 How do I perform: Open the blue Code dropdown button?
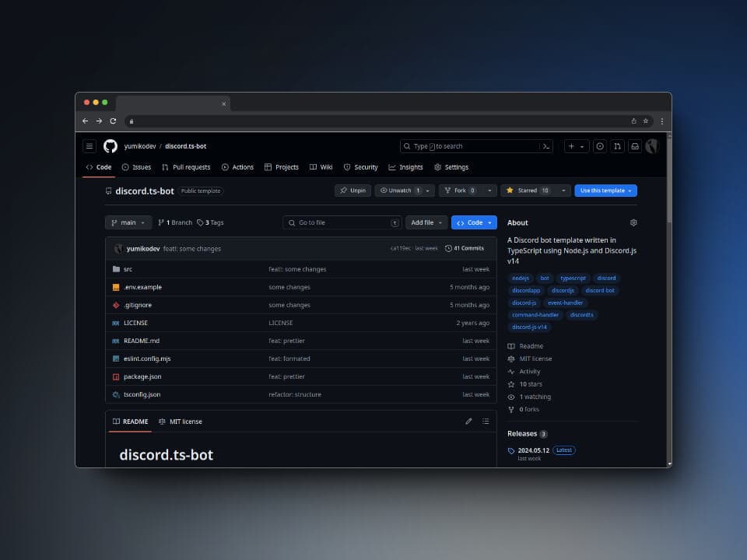pyautogui.click(x=474, y=222)
